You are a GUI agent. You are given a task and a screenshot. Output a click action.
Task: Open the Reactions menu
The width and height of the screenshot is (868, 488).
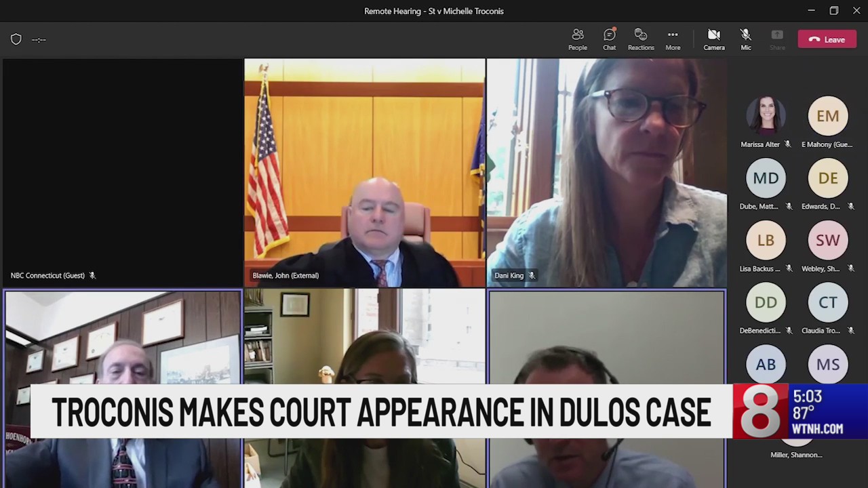pyautogui.click(x=641, y=39)
